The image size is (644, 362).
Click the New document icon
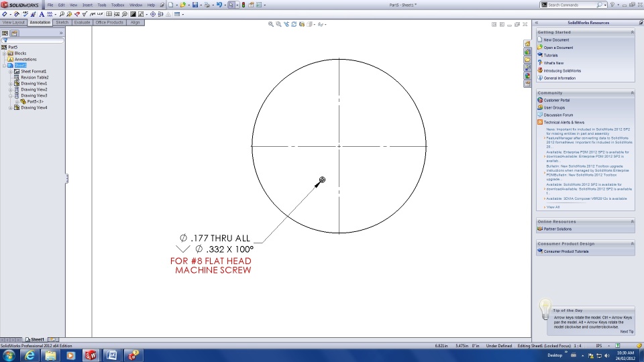click(x=171, y=5)
